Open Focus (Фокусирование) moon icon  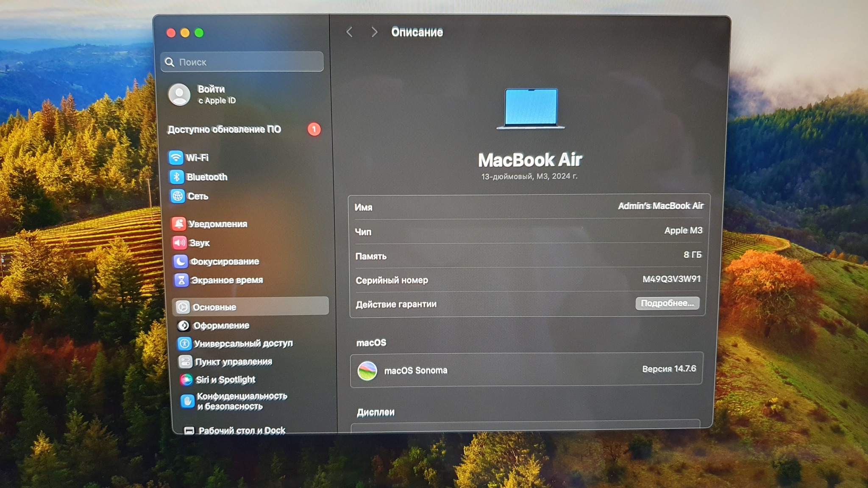pyautogui.click(x=180, y=261)
